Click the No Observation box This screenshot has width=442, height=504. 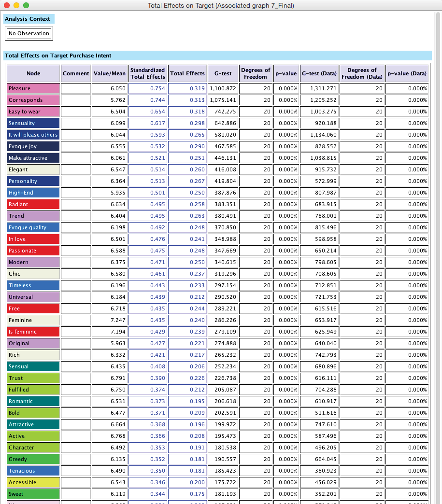(x=29, y=33)
